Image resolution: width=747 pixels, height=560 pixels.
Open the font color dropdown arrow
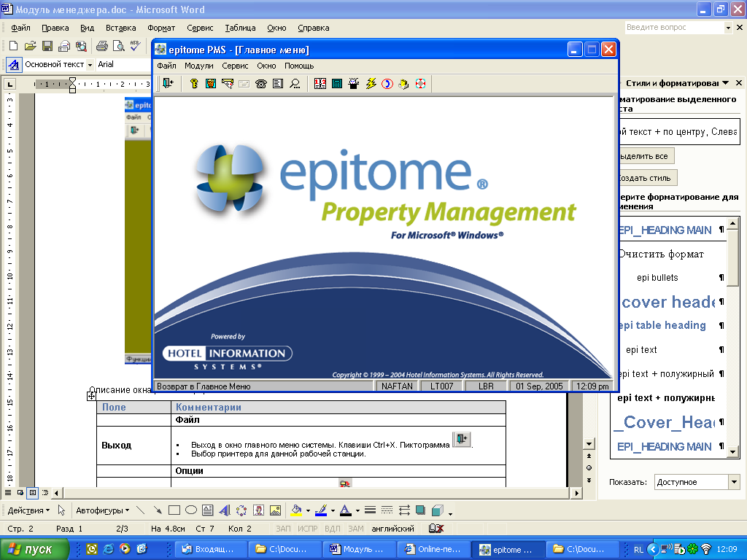coord(357,511)
